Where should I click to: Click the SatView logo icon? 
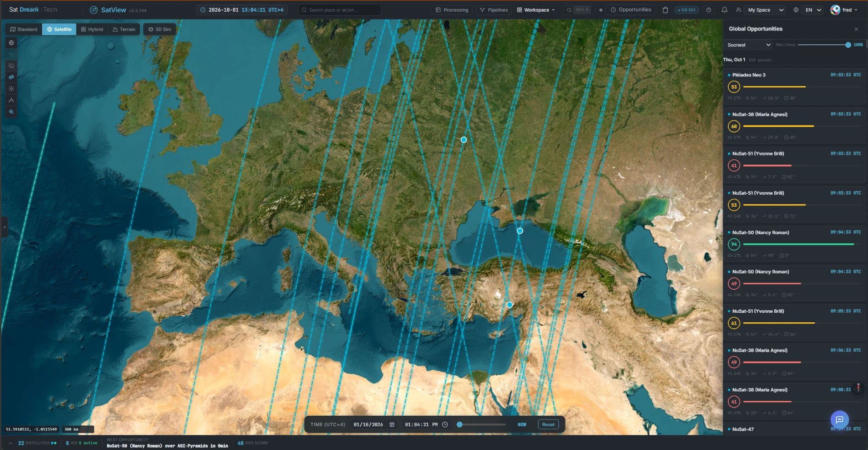(x=93, y=10)
